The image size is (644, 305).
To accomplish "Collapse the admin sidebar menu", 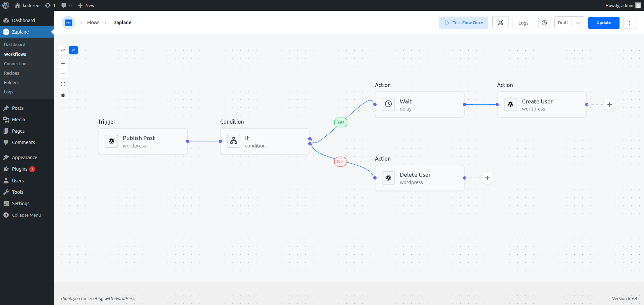I will click(27, 215).
